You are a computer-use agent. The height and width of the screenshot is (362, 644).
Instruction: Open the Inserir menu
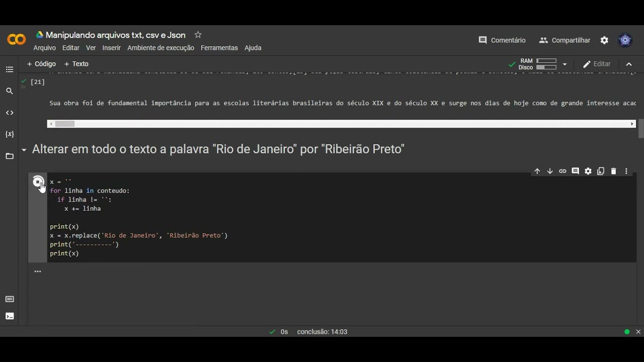click(112, 48)
